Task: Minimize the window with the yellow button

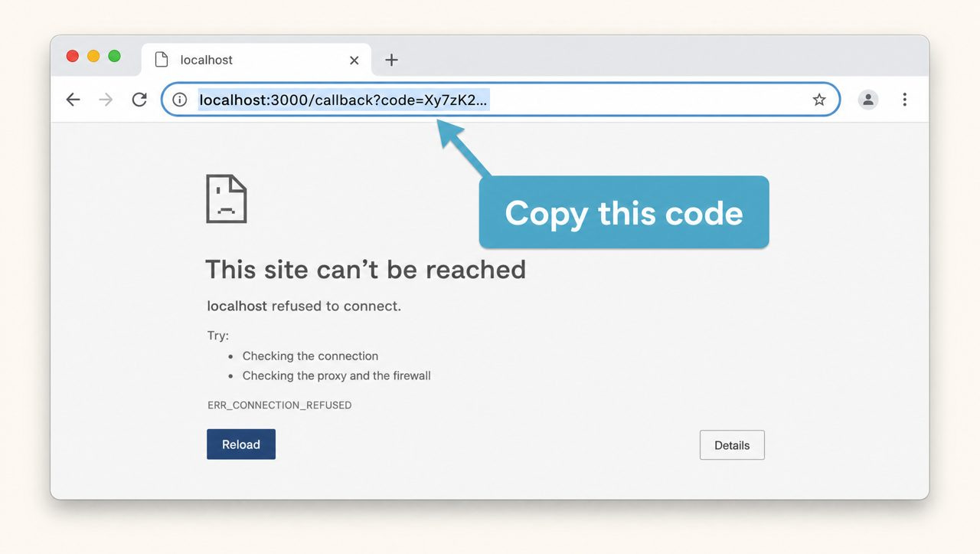Action: tap(93, 56)
